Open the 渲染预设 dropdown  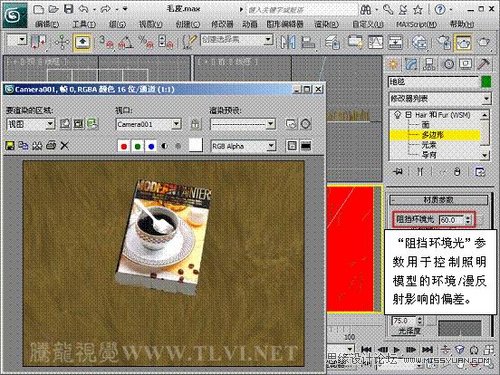click(242, 124)
